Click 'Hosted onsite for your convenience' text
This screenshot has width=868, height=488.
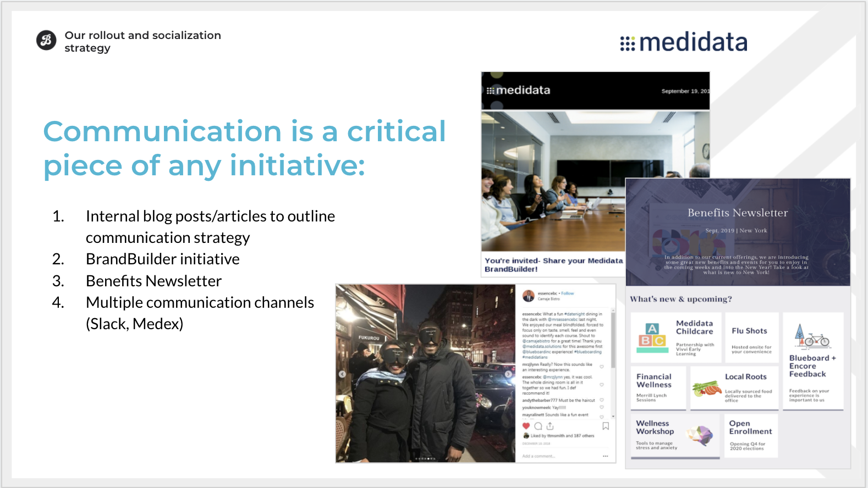coord(751,350)
